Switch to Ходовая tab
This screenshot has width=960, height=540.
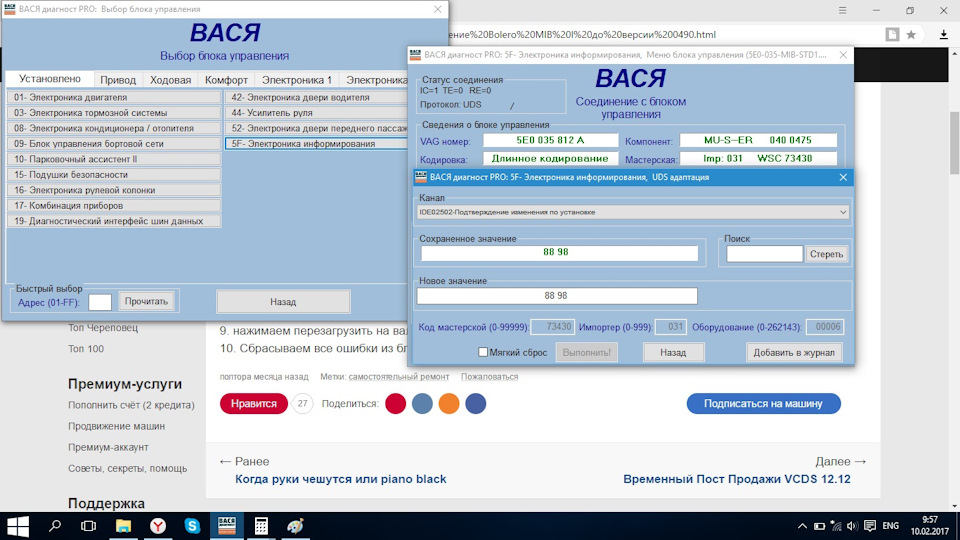pyautogui.click(x=170, y=80)
